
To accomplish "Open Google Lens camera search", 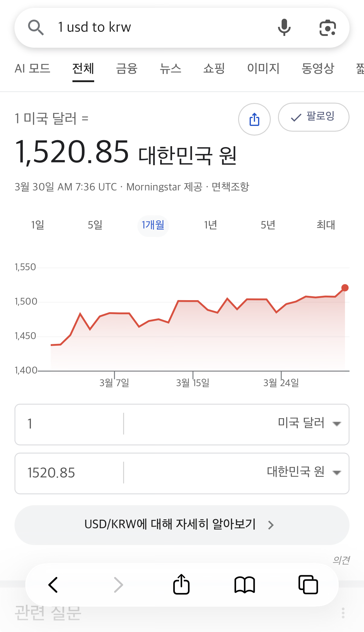I will click(327, 28).
